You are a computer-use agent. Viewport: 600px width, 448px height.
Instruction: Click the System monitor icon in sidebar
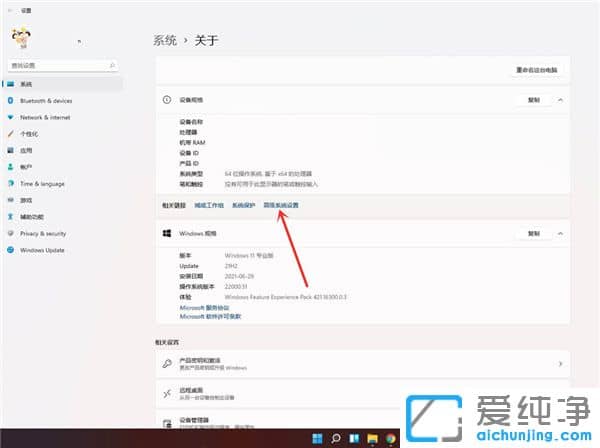click(x=11, y=84)
